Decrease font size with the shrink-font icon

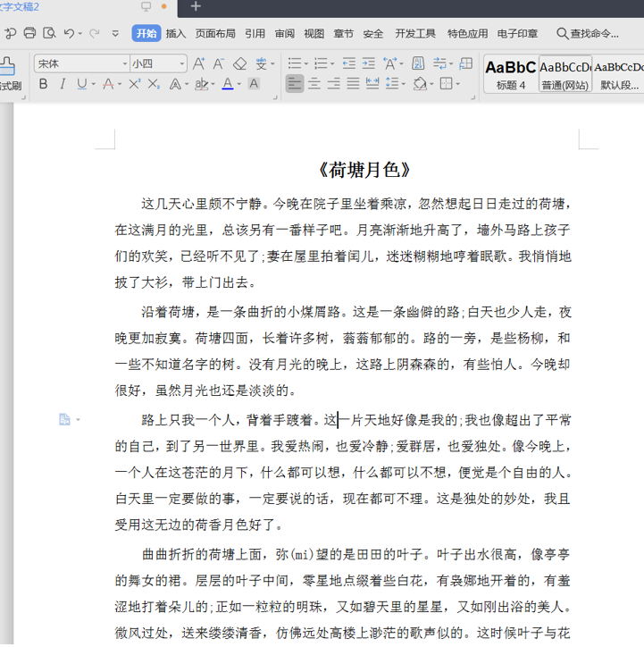pyautogui.click(x=219, y=64)
